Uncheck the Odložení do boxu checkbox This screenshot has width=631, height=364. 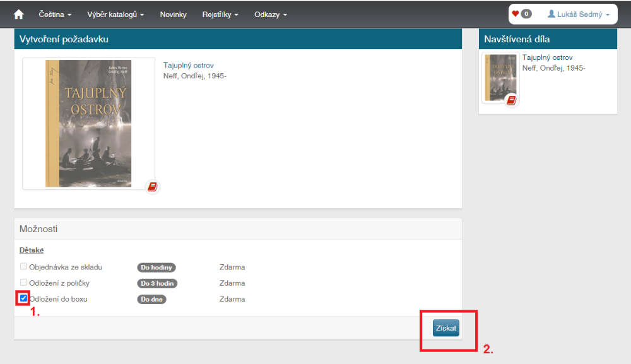24,298
